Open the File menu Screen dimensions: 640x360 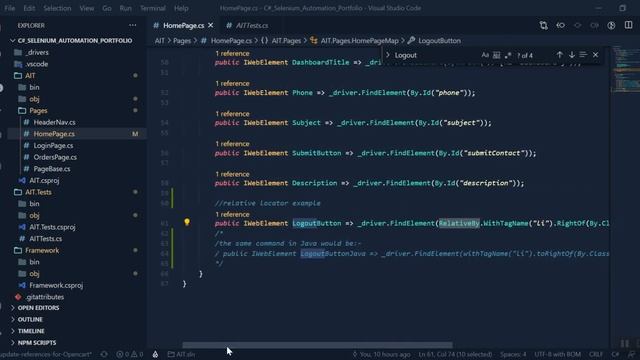coord(9,8)
